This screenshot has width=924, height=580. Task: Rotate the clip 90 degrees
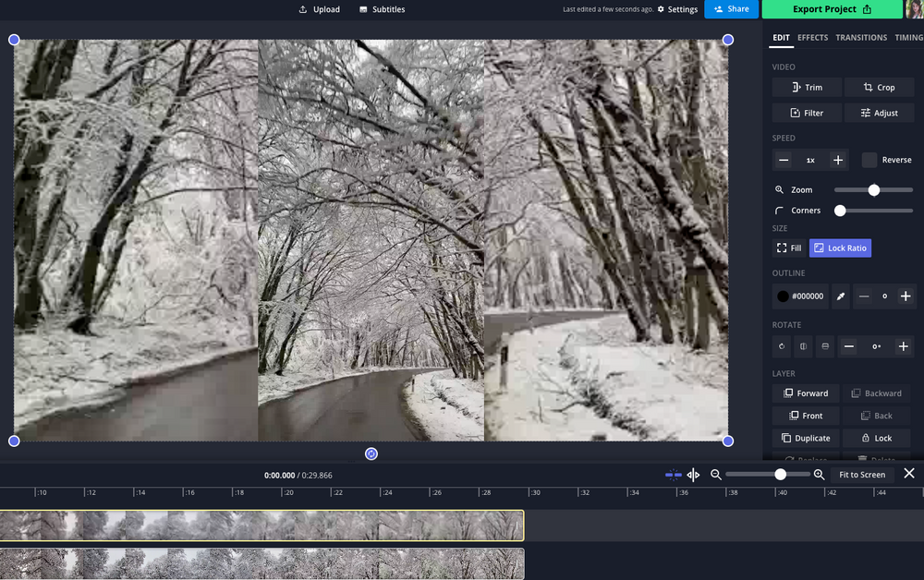point(781,346)
